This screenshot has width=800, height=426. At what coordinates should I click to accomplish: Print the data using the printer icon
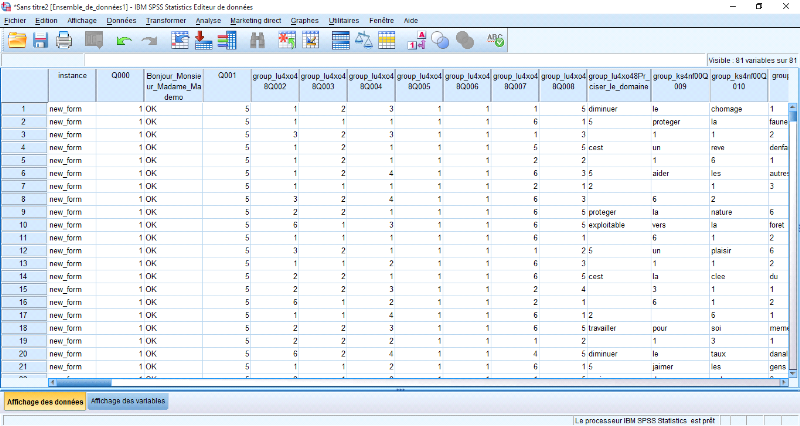click(64, 40)
